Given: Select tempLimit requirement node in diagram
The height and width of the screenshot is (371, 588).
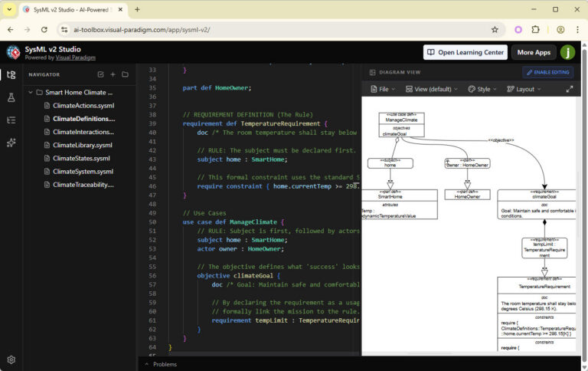Looking at the screenshot, I should (544, 248).
